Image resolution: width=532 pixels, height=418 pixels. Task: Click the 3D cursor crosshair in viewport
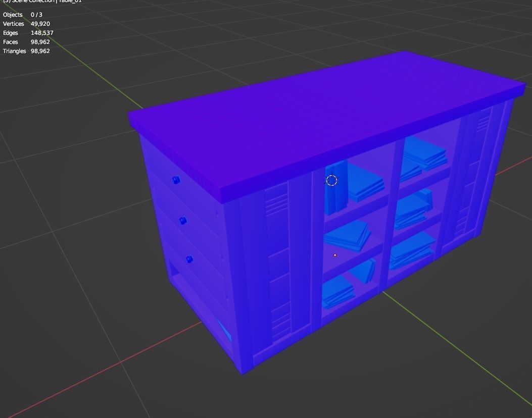[332, 180]
